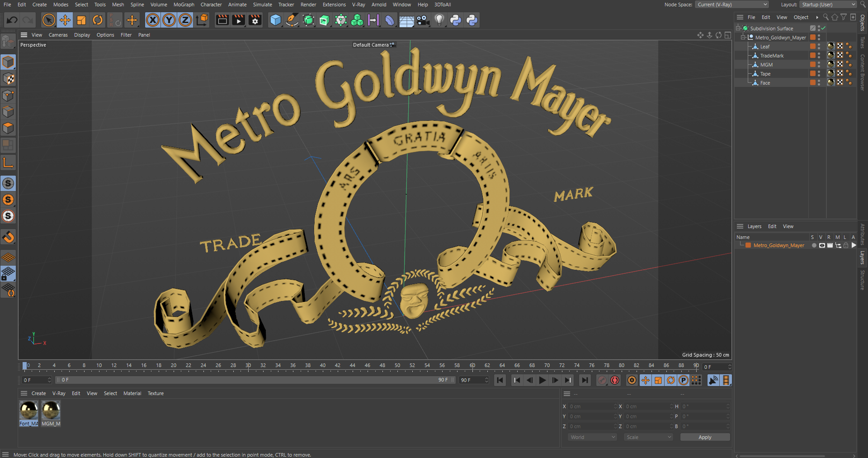
Task: Select the Tape object
Action: pyautogui.click(x=765, y=74)
